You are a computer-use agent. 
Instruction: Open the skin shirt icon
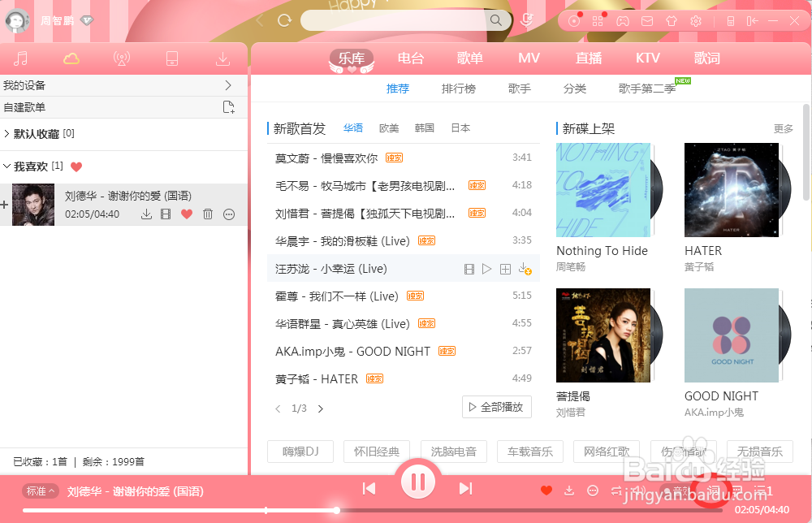tap(672, 21)
